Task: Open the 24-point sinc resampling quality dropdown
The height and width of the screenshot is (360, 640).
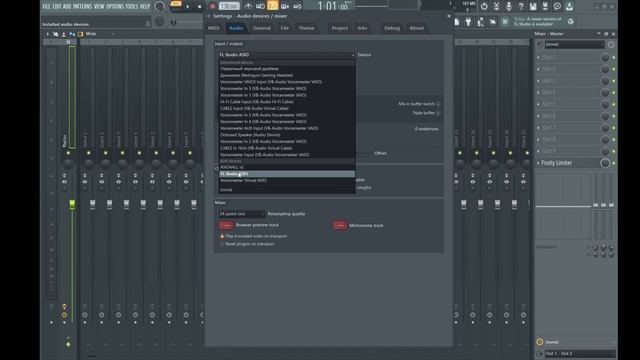Action: pyautogui.click(x=242, y=214)
